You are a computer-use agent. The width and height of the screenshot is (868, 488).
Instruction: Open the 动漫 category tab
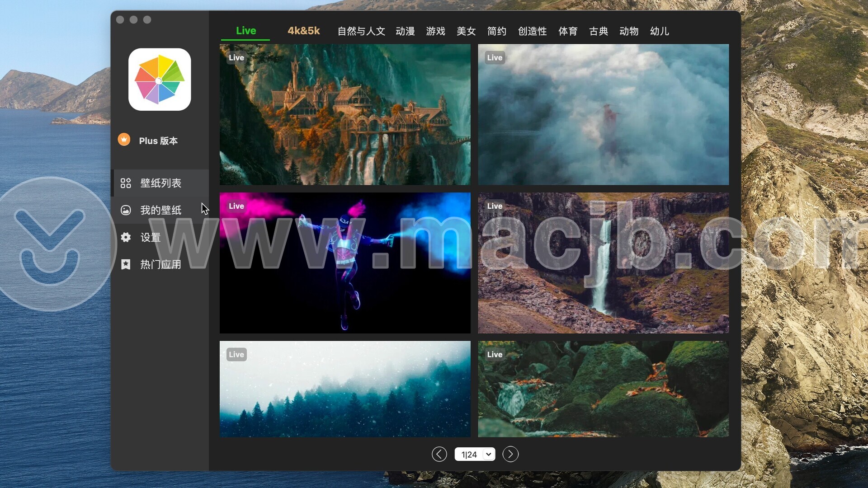pyautogui.click(x=405, y=31)
